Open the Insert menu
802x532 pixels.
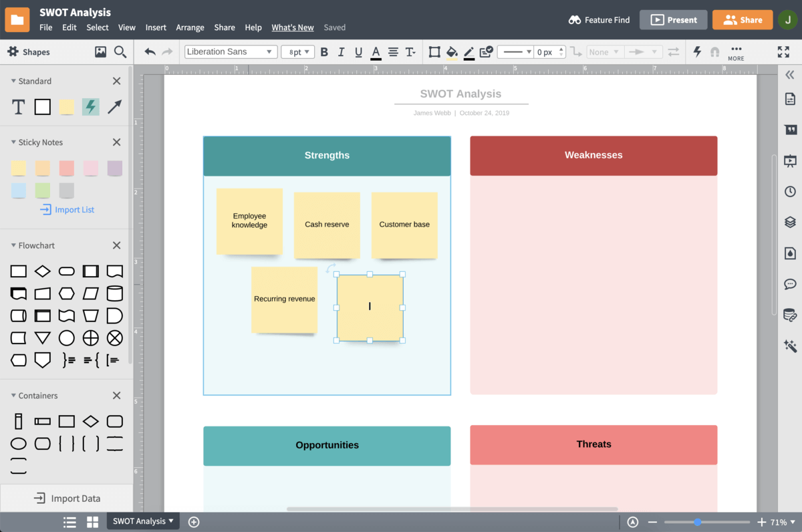(156, 27)
